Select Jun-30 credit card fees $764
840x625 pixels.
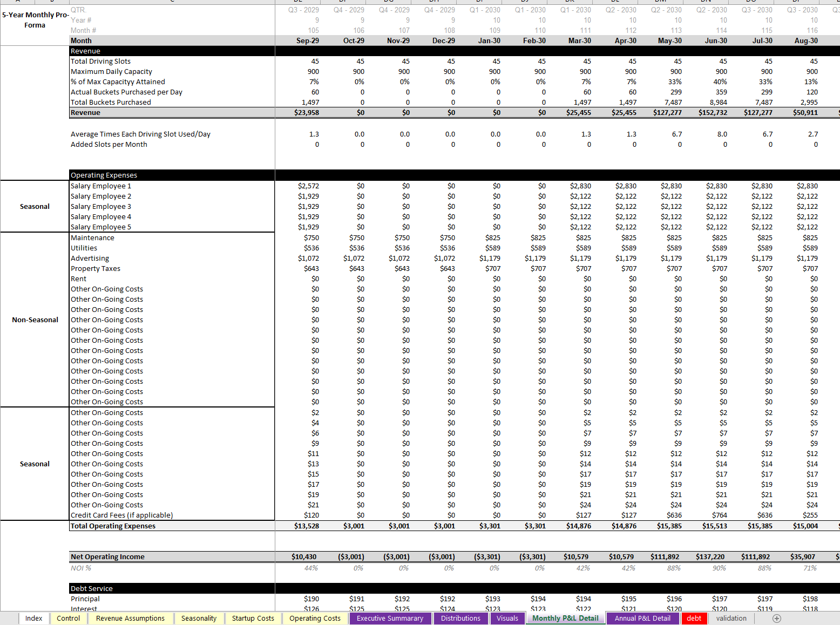coord(719,515)
